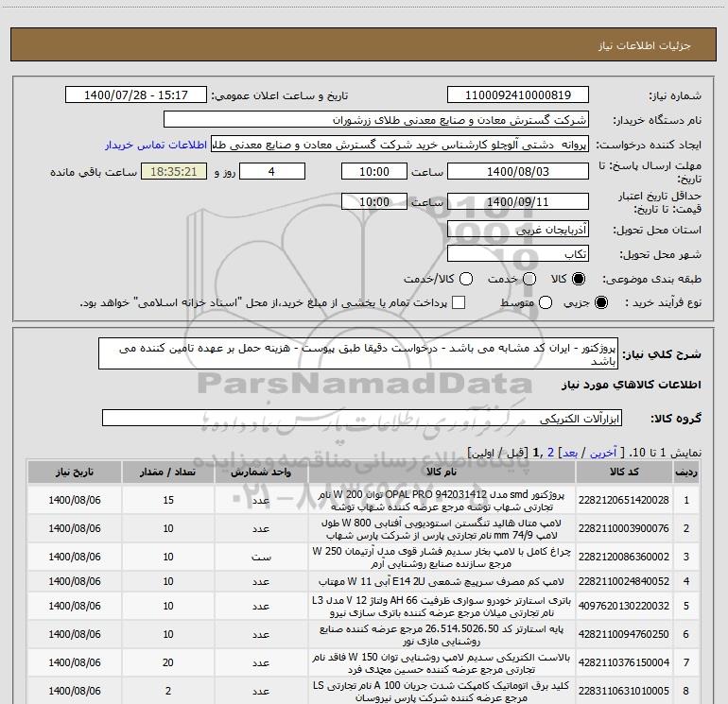Screen dimensions: 728x704
Task: Click quantity 15 in row 1
Action: [168, 500]
